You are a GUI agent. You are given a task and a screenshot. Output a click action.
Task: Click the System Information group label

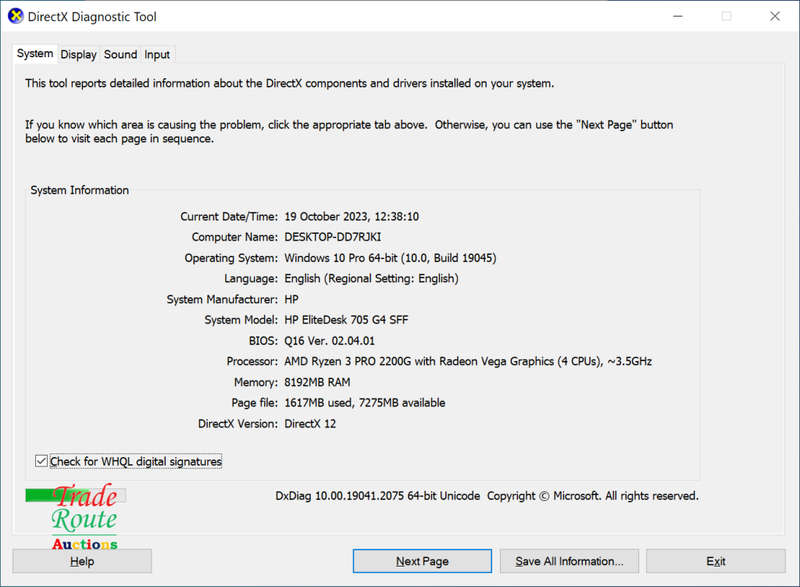point(80,190)
